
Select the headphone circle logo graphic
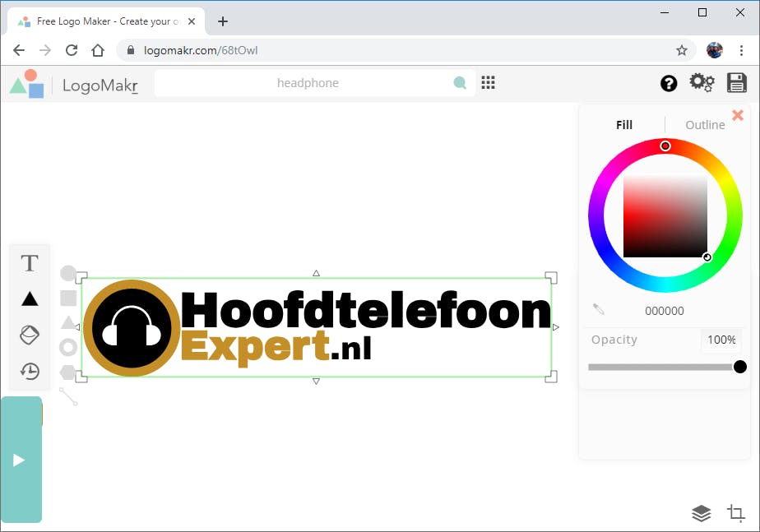(x=132, y=328)
